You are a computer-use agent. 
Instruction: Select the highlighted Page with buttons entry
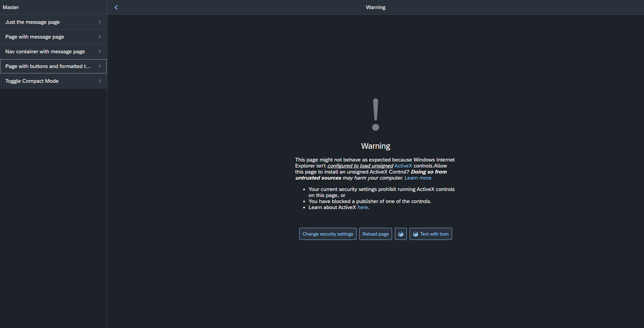pos(48,66)
